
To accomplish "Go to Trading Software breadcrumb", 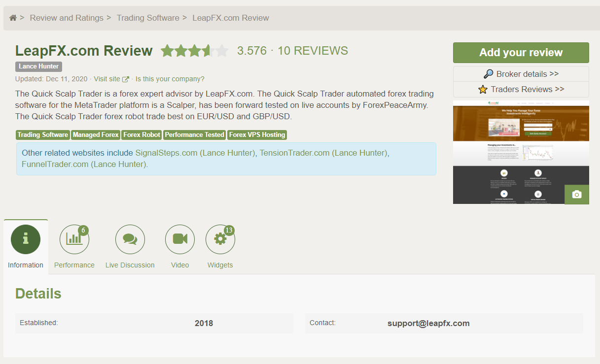I will [x=148, y=18].
